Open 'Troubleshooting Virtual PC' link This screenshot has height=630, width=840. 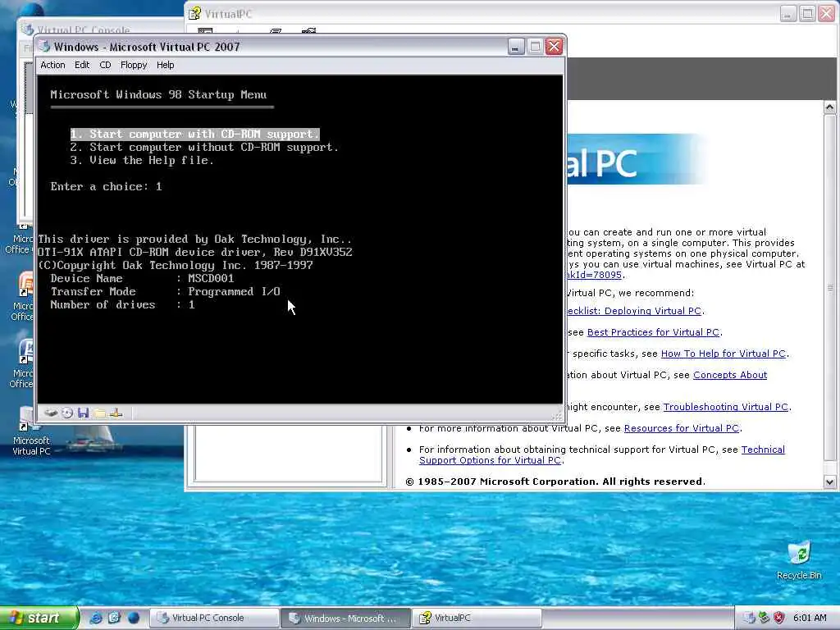(x=726, y=407)
